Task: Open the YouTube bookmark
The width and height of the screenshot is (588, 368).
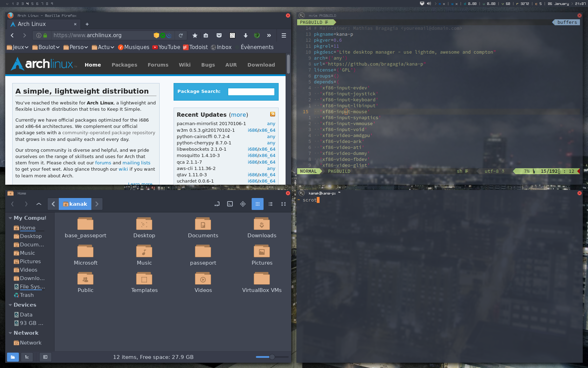Action: click(x=166, y=47)
